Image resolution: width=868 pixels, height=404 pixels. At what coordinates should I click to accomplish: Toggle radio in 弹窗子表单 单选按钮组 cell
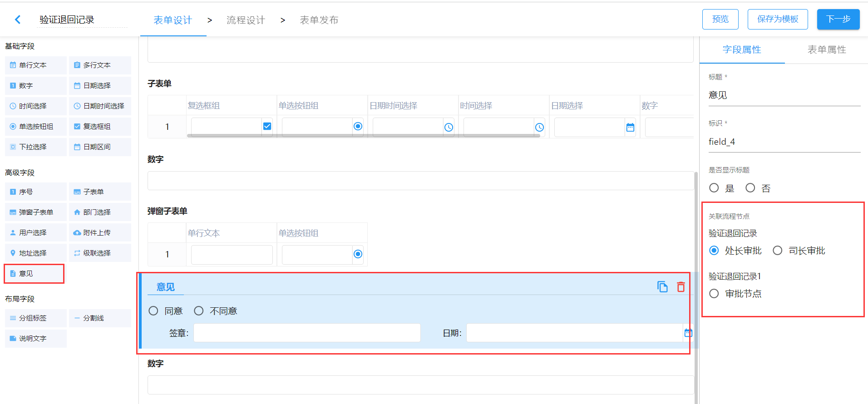tap(358, 254)
